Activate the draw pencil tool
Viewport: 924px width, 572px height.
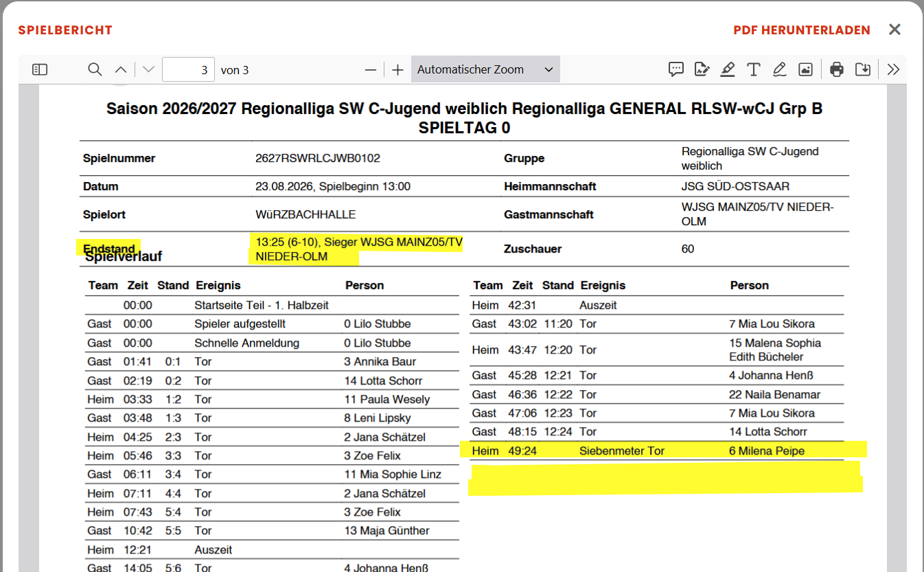[x=779, y=69]
